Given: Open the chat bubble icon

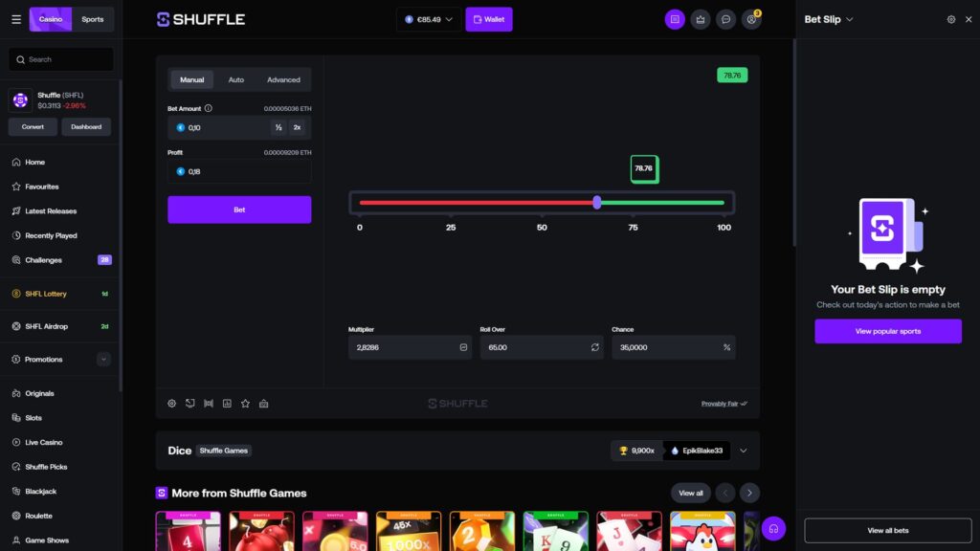Looking at the screenshot, I should coord(726,19).
